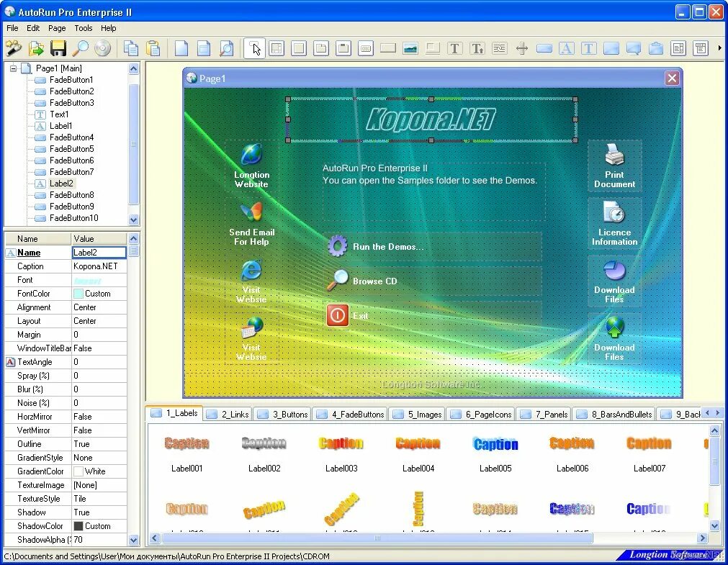This screenshot has height=565, width=728.
Task: Select Label1 in the object tree
Action: [60, 126]
